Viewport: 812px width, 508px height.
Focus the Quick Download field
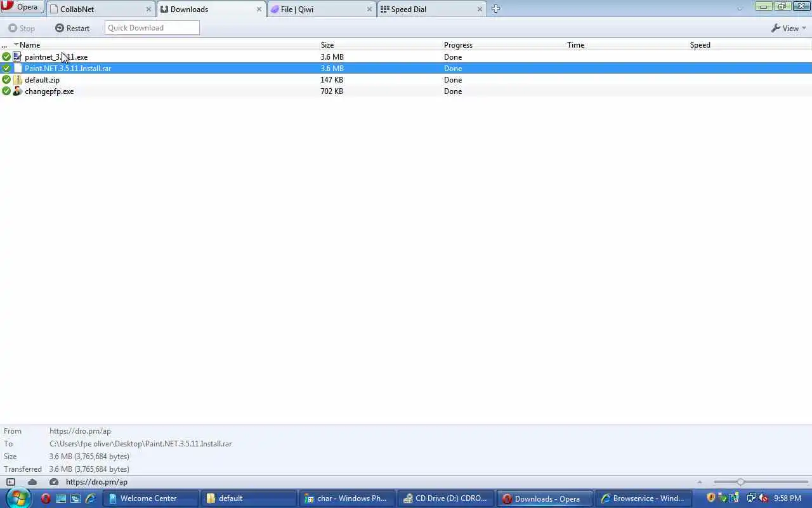pyautogui.click(x=152, y=28)
